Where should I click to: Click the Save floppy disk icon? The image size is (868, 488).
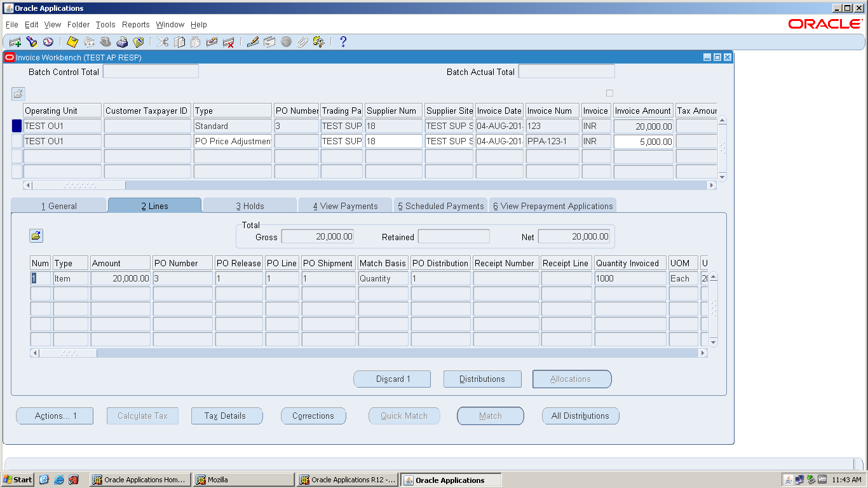point(72,42)
